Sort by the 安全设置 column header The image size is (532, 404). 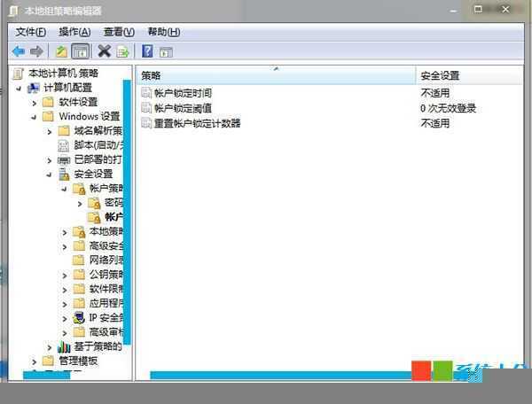pyautogui.click(x=469, y=75)
